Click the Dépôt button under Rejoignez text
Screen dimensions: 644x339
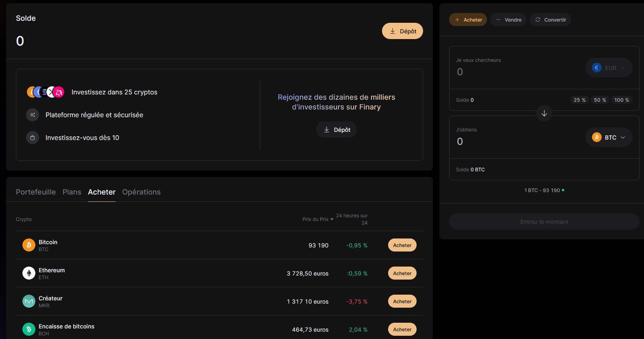coord(336,129)
